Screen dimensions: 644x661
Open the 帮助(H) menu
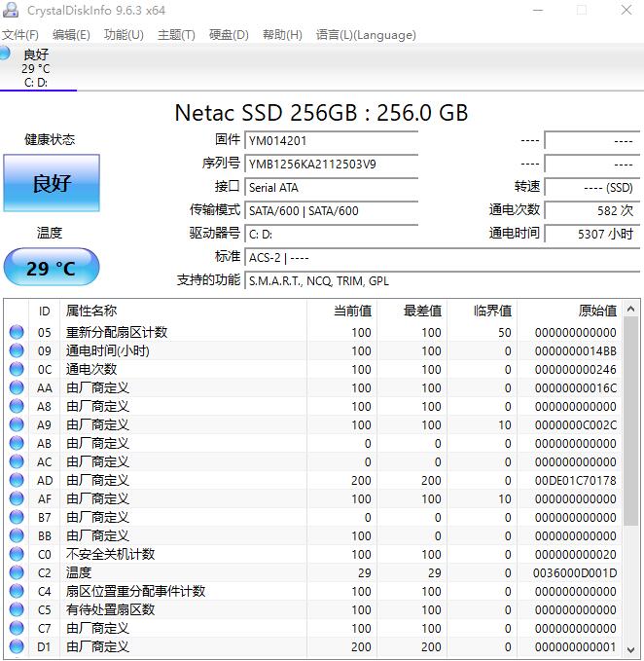282,35
